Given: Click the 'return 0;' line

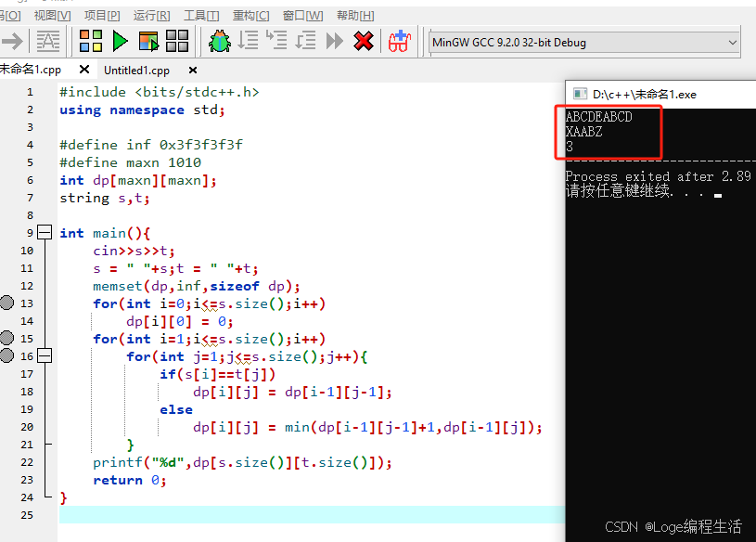Looking at the screenshot, I should (x=130, y=480).
